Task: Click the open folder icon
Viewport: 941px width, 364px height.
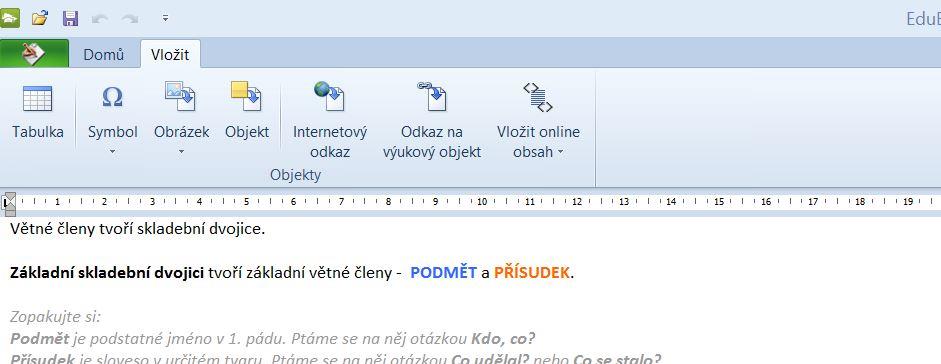Action: click(40, 18)
